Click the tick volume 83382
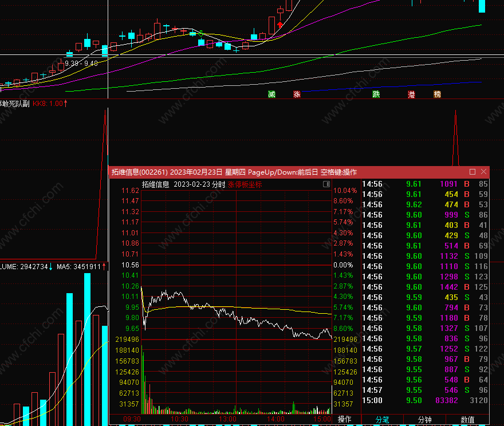Viewport: 504px width, 426px height. click(447, 400)
